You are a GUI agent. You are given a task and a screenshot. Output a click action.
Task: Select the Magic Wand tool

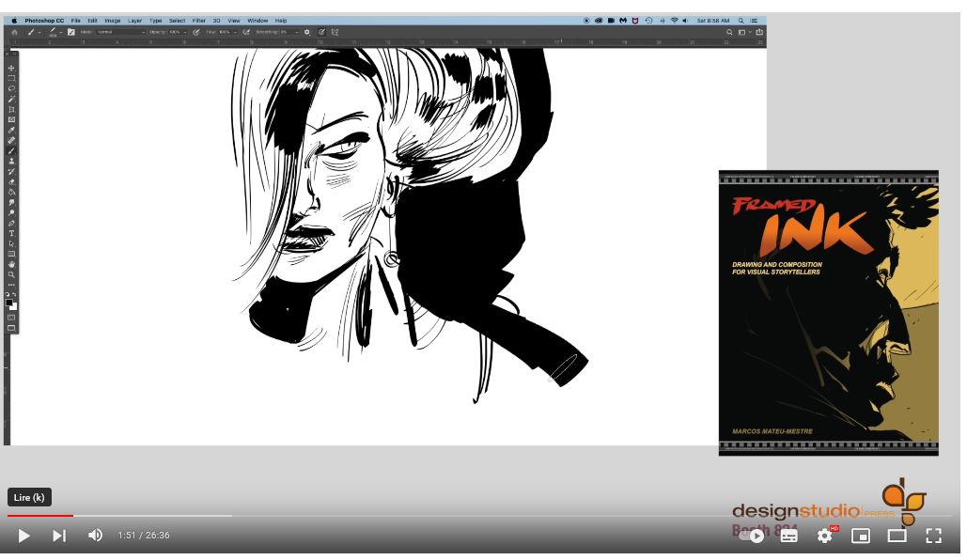pos(11,99)
